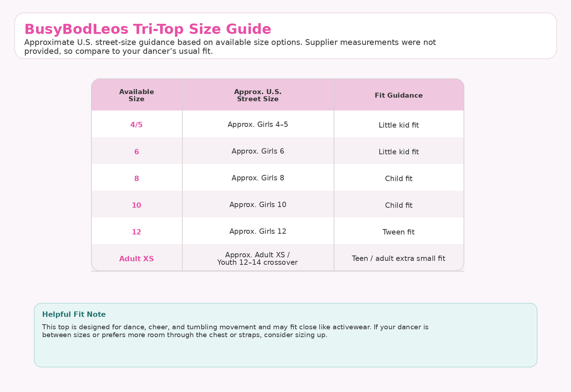Click the Adult XS size label
This screenshot has height=392, width=571.
coord(136,259)
